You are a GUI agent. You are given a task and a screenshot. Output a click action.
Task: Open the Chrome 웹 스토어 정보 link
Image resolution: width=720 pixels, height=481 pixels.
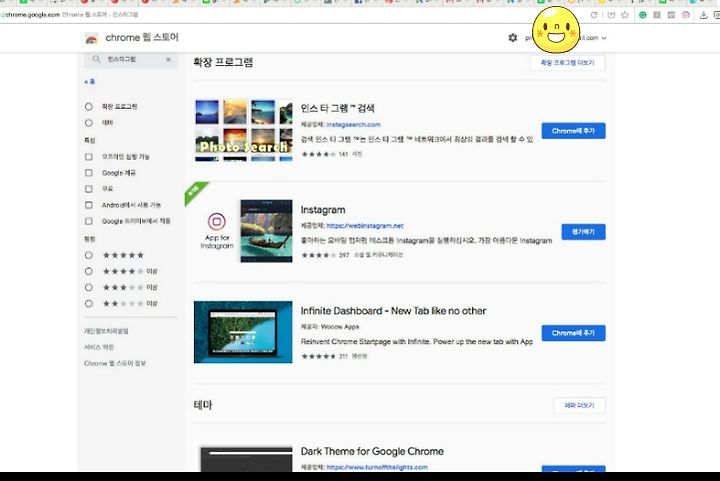pyautogui.click(x=115, y=363)
